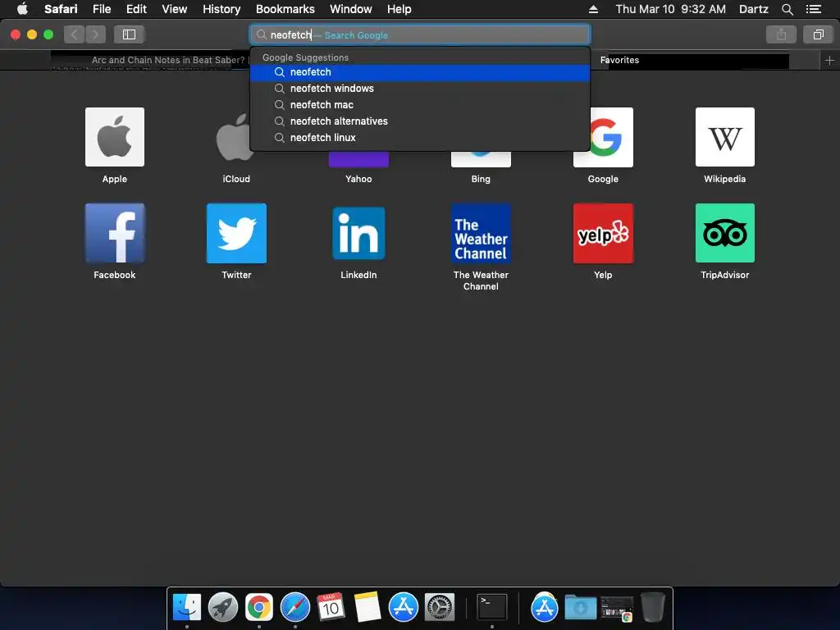Screen dimensions: 840x630
Task: Open Spotlight search in menu bar
Action: (x=787, y=9)
